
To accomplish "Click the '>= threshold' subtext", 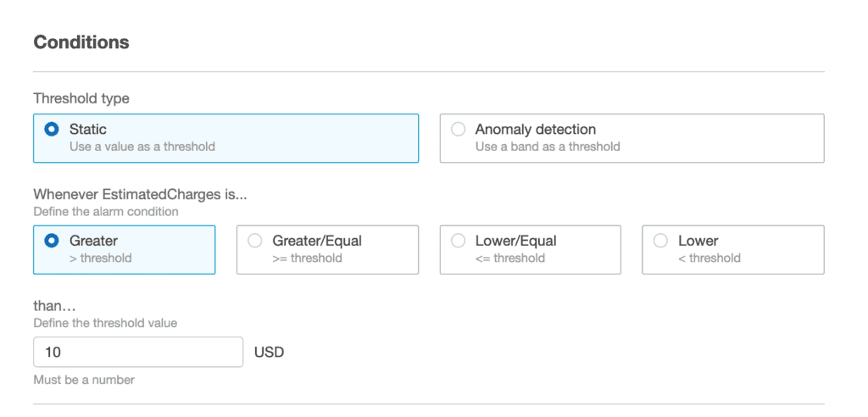I will pos(307,258).
